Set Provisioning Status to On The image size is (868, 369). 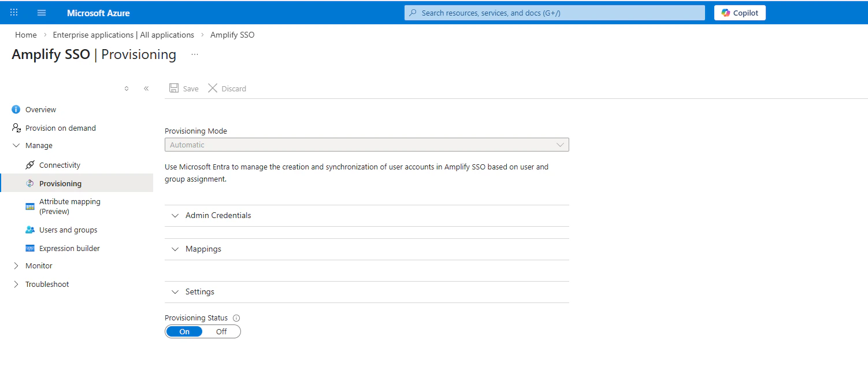point(184,331)
